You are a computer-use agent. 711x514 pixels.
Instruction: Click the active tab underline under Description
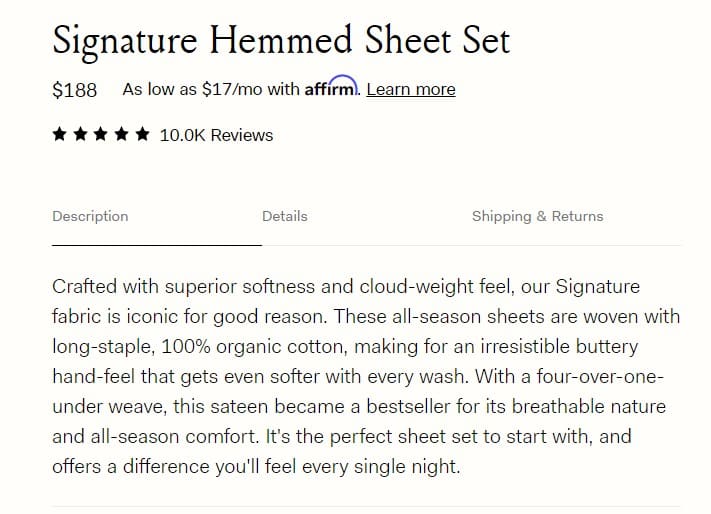(157, 245)
